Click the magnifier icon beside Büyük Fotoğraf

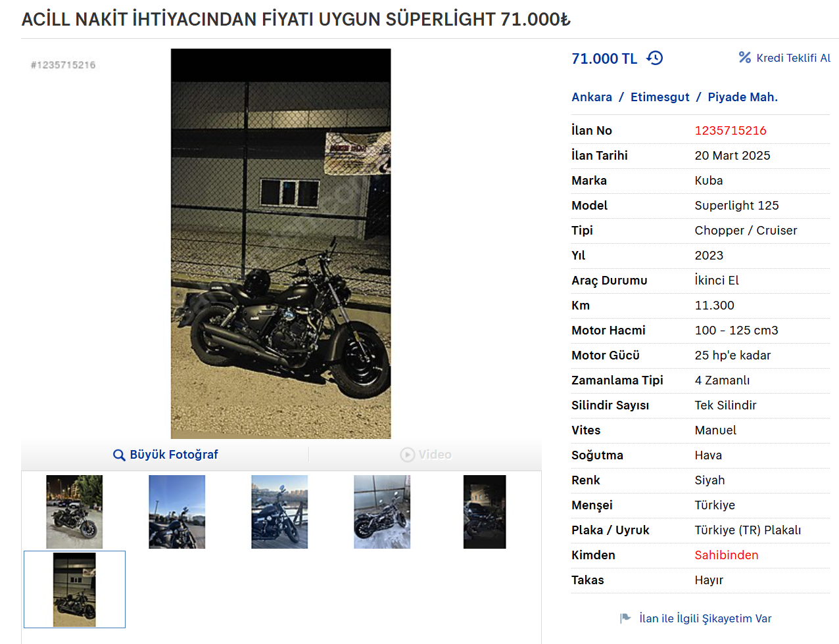(x=119, y=455)
